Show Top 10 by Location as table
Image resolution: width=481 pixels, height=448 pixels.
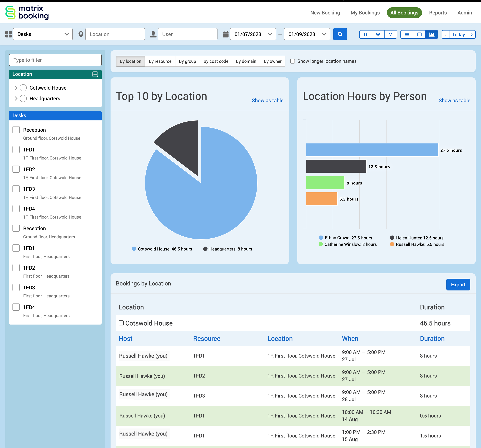pos(267,100)
